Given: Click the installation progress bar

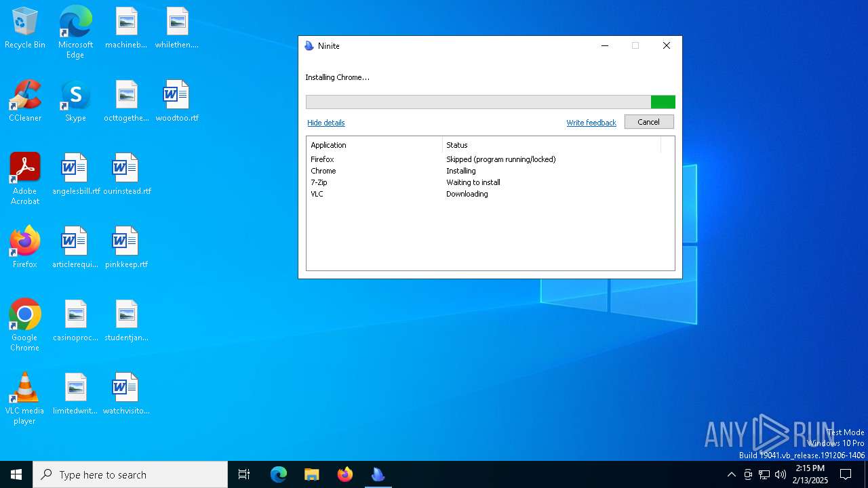Looking at the screenshot, I should tap(490, 102).
